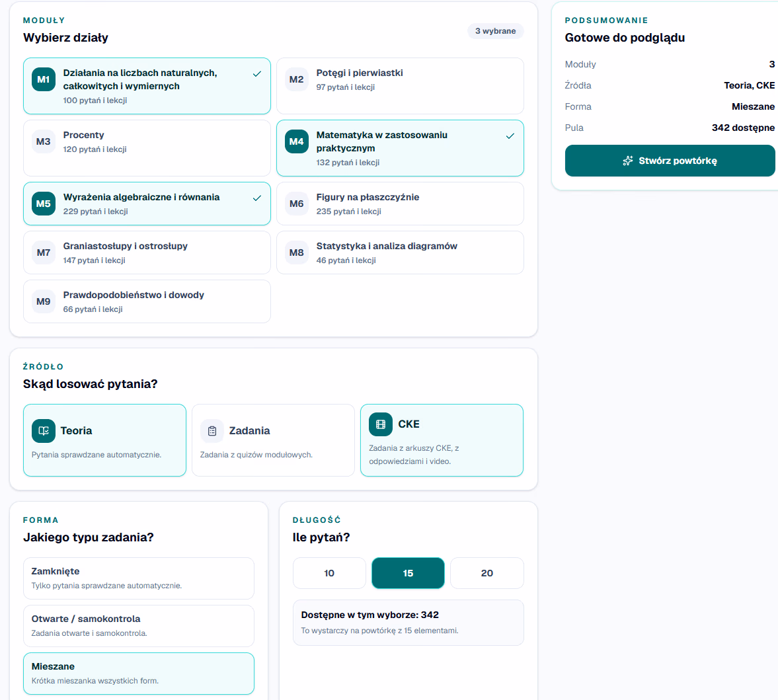Viewport: 778px width, 700px height.
Task: Select the Statystyka i analiza diagramów module
Action: tap(400, 253)
